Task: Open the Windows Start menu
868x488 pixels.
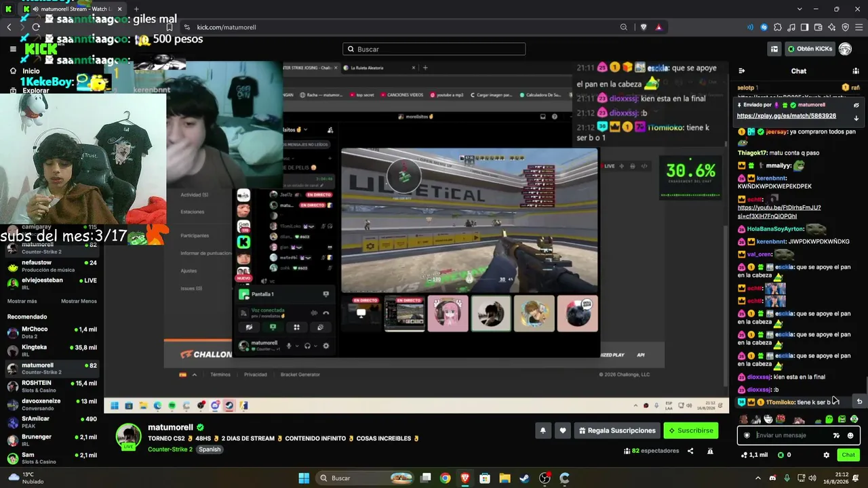Action: point(304,478)
